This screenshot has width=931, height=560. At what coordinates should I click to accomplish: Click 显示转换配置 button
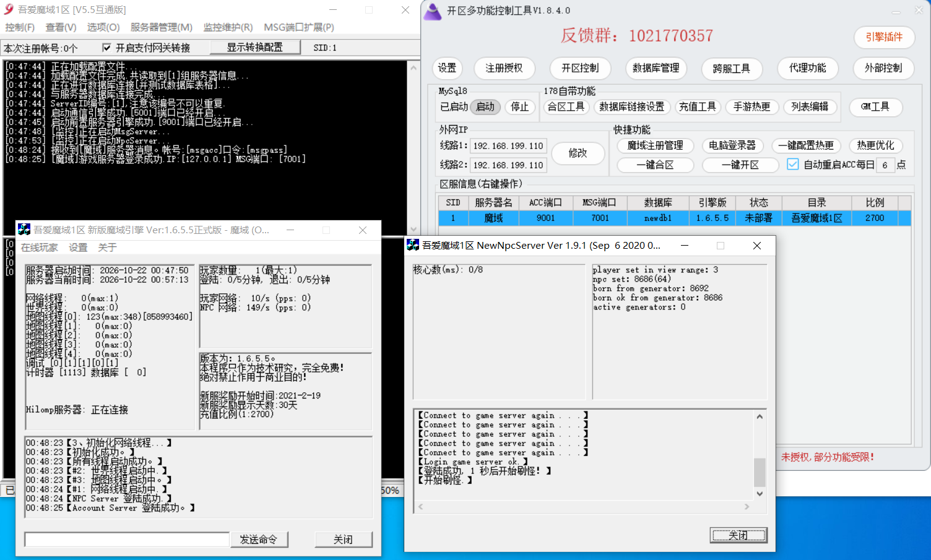click(255, 48)
